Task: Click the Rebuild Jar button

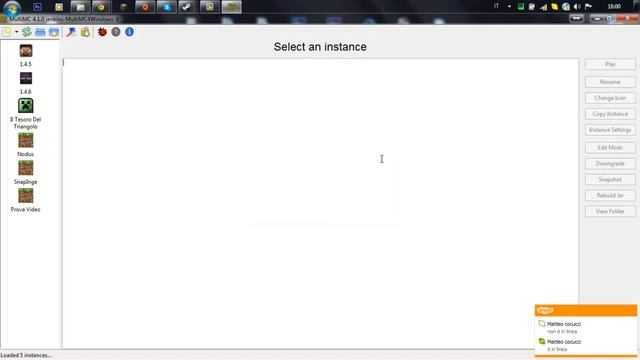Action: (x=610, y=196)
